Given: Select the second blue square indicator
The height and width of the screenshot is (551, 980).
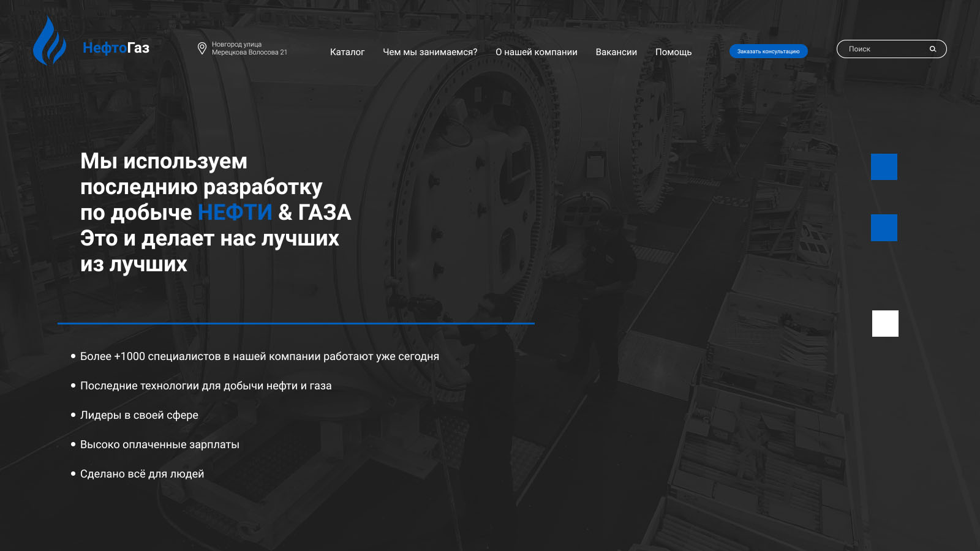Looking at the screenshot, I should coord(884,228).
